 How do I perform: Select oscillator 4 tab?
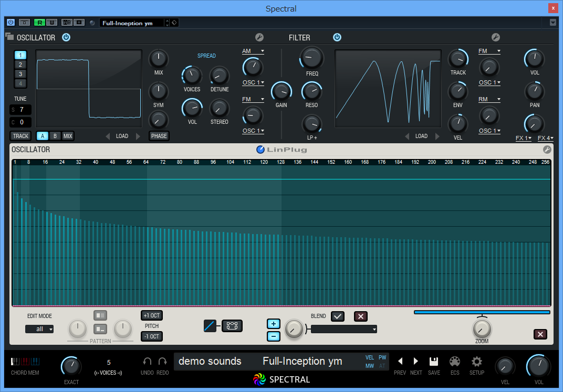click(x=20, y=83)
